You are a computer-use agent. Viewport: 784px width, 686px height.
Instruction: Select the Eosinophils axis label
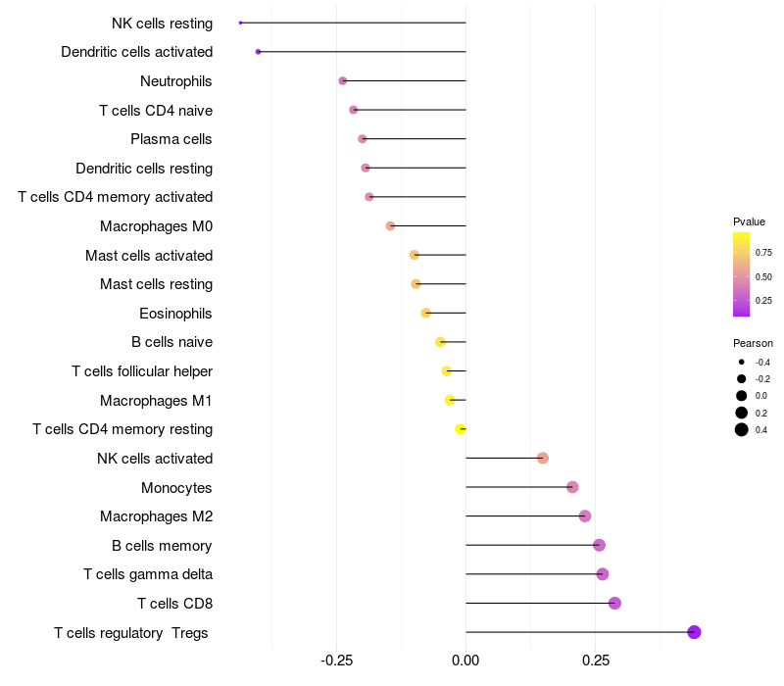tap(176, 314)
